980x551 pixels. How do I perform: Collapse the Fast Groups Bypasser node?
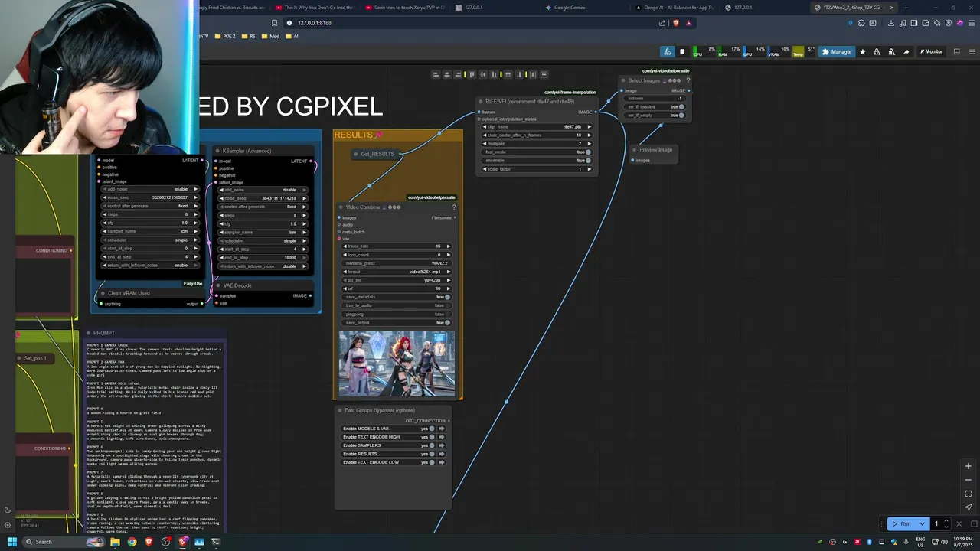(x=340, y=410)
